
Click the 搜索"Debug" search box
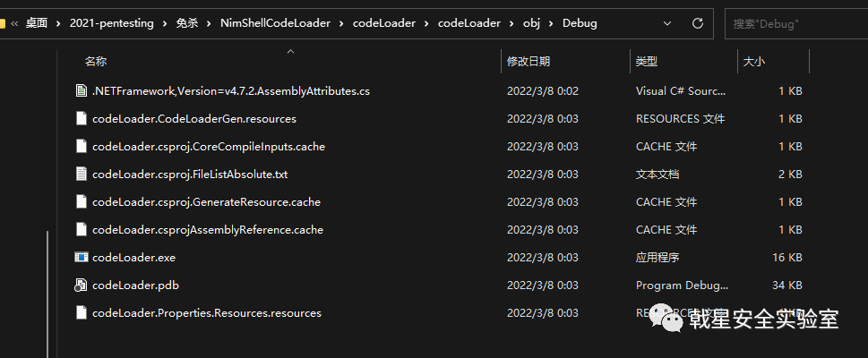(x=796, y=24)
